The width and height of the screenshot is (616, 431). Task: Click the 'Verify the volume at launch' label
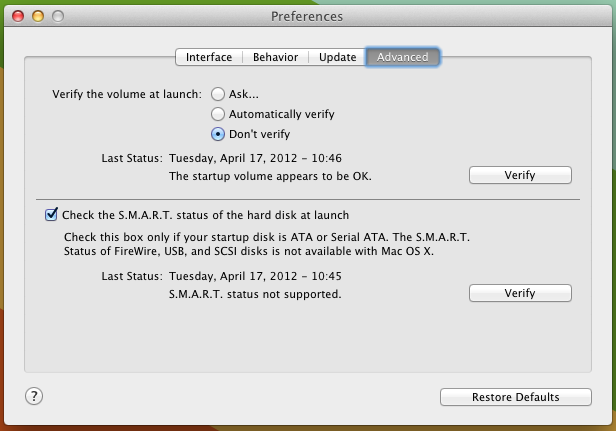127,94
